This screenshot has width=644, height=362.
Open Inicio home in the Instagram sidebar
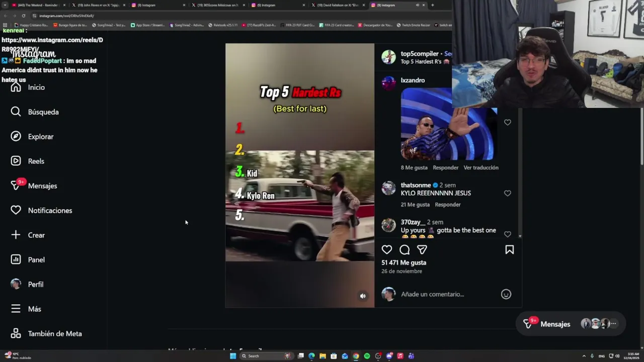28,87
